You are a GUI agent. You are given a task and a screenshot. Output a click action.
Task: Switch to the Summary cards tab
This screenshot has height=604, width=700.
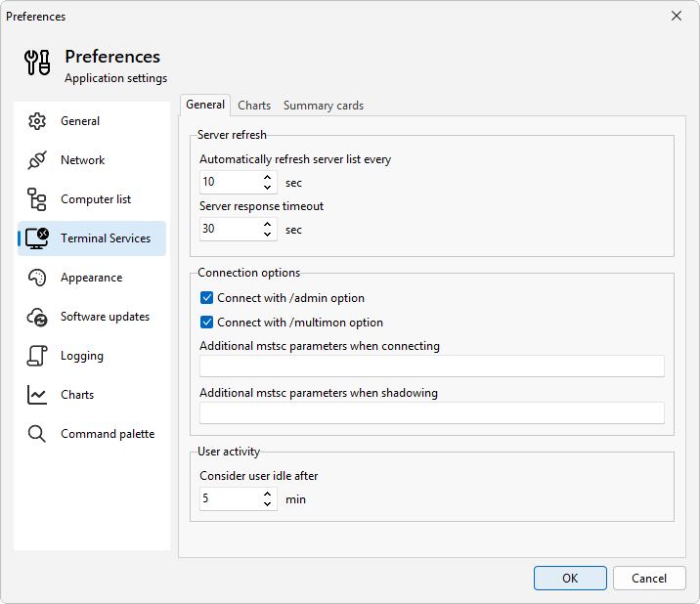(324, 106)
